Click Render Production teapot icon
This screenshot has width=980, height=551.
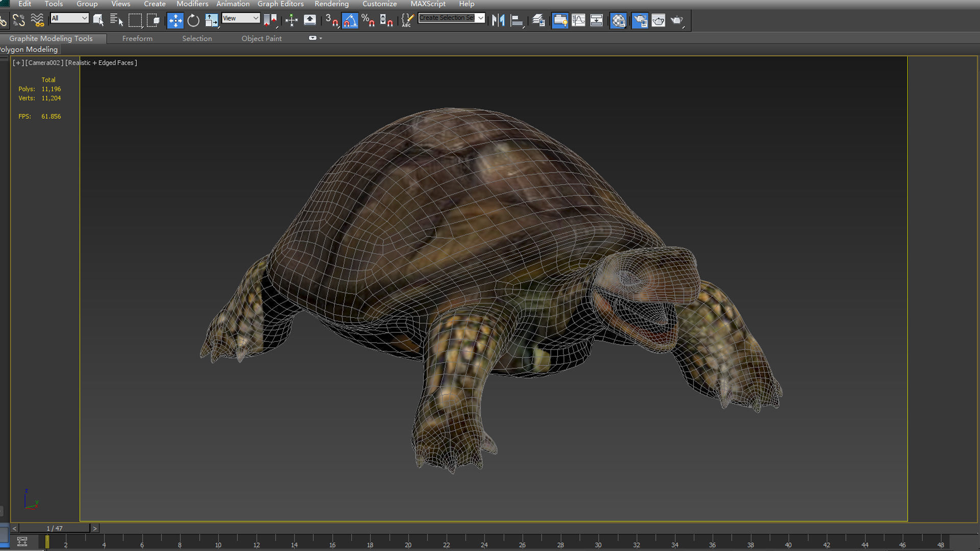pyautogui.click(x=677, y=20)
